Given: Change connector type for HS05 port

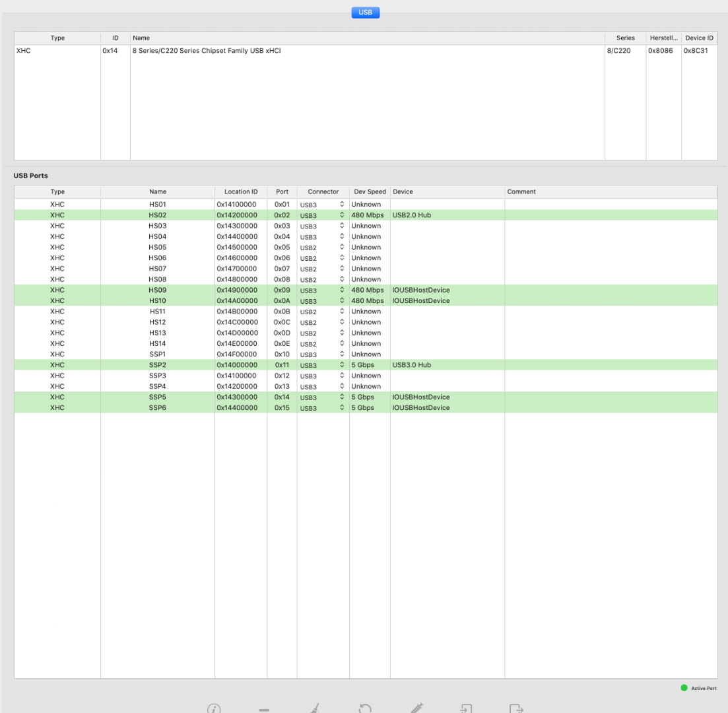Looking at the screenshot, I should click(x=342, y=247).
